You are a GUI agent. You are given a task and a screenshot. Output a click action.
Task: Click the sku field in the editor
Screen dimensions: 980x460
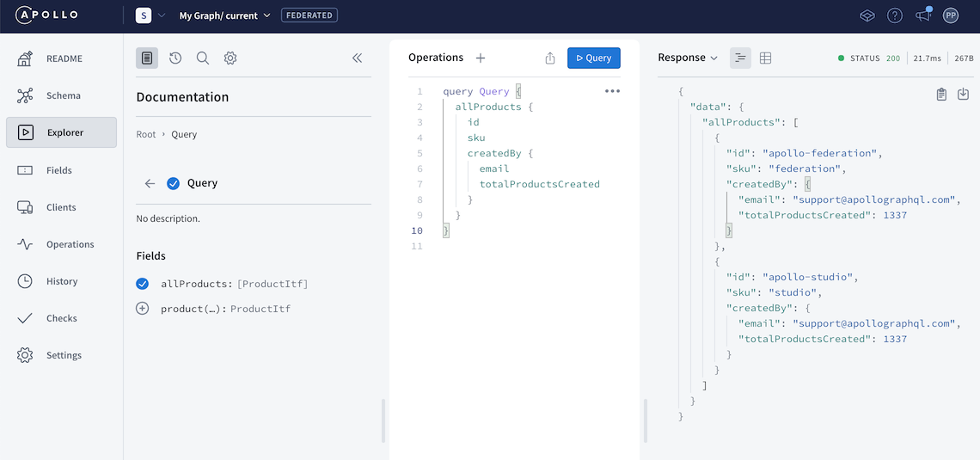click(476, 138)
